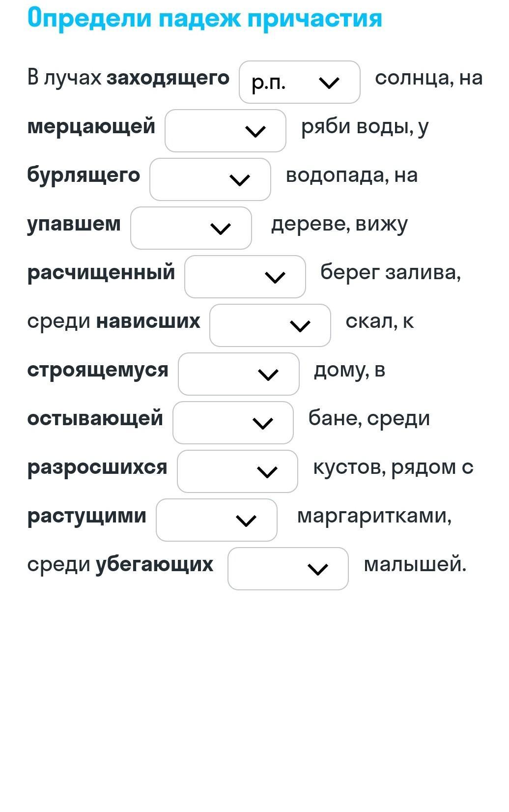
Task: Open the dropdown following разросшихся
Action: point(237,471)
